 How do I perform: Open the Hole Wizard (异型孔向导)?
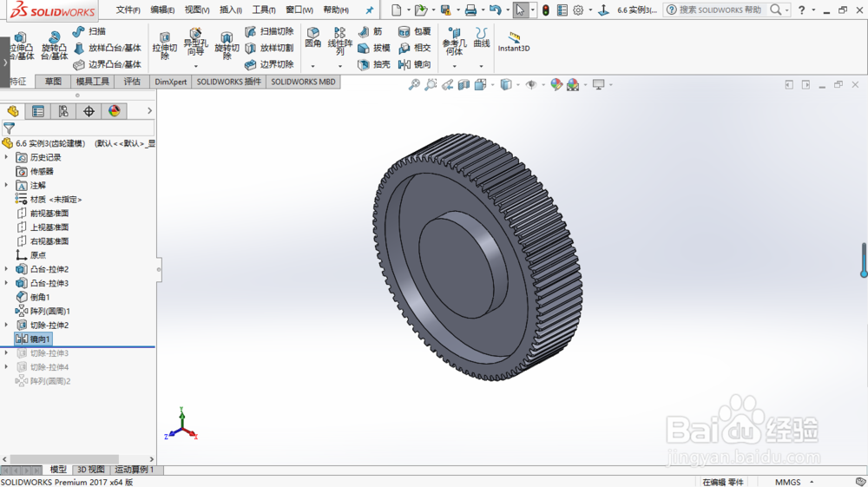[195, 42]
